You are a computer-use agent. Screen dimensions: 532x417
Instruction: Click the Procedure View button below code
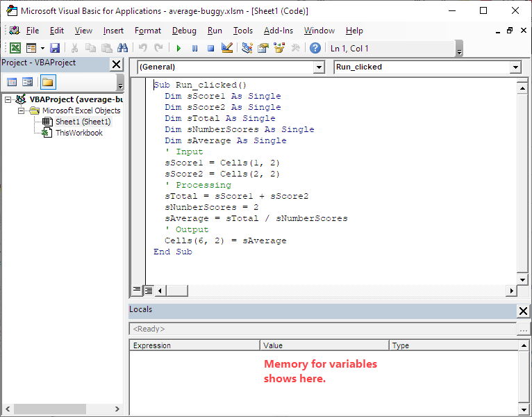click(x=137, y=291)
